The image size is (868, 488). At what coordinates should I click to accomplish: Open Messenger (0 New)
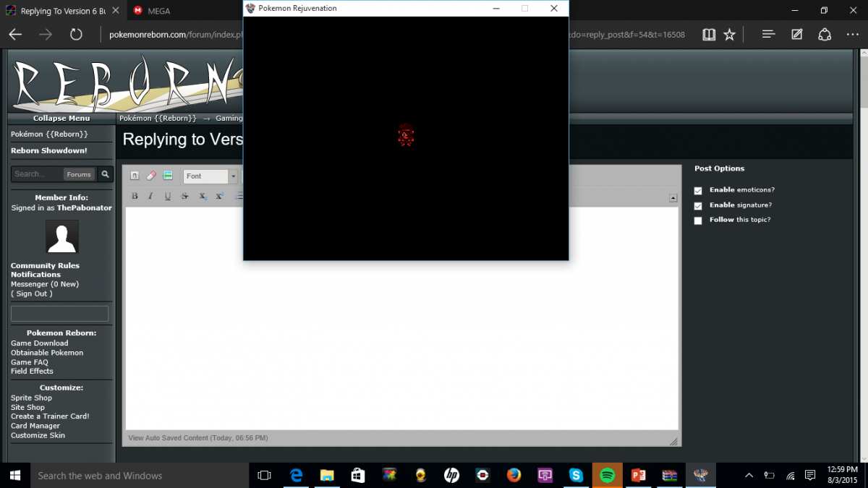point(45,284)
